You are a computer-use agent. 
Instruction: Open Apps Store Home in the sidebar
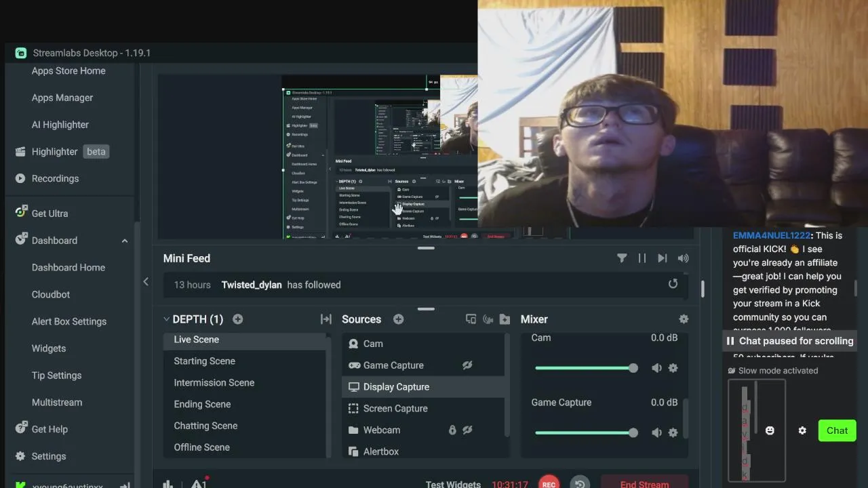tap(68, 70)
